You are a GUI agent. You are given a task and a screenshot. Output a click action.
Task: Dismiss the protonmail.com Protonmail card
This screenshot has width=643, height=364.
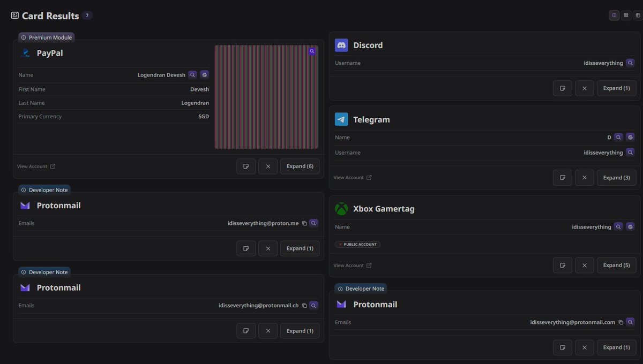[585, 347]
